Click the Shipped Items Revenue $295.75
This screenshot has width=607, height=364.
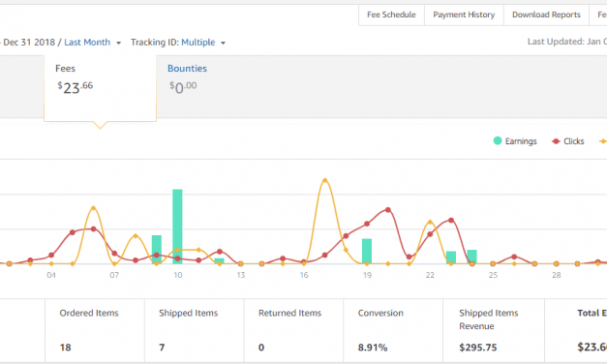(x=478, y=348)
